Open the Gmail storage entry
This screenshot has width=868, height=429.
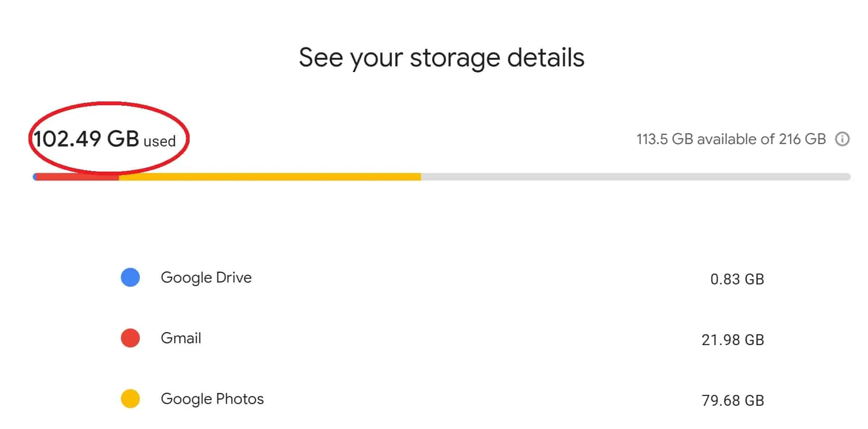tap(181, 338)
